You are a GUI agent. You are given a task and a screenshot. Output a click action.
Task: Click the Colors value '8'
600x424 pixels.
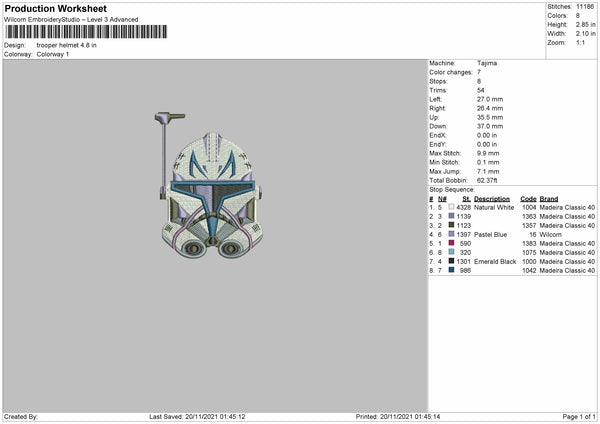pyautogui.click(x=578, y=16)
